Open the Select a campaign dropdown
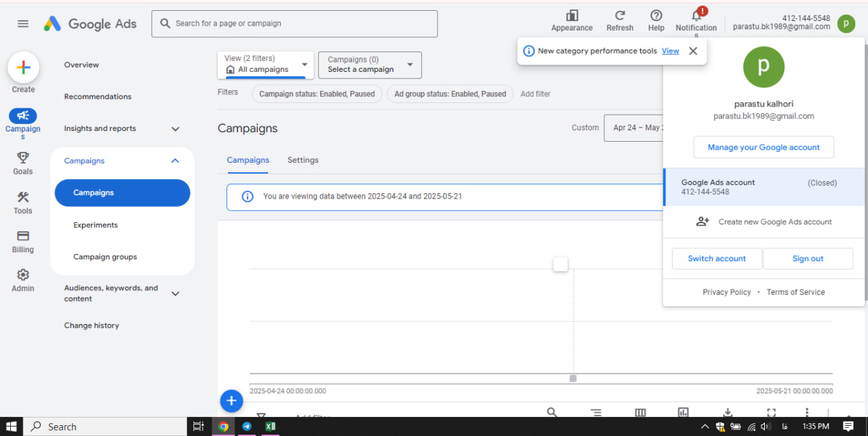Viewport: 868px width, 436px height. tap(370, 65)
